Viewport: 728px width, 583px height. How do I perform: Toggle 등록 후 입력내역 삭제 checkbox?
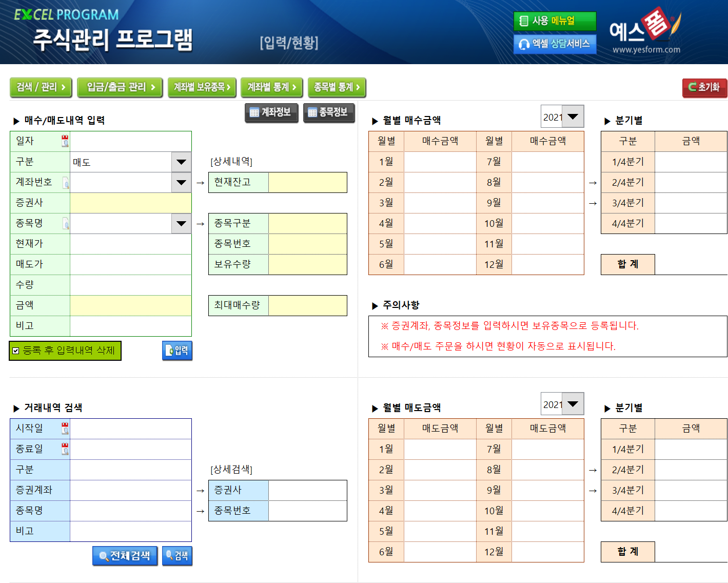(16, 351)
